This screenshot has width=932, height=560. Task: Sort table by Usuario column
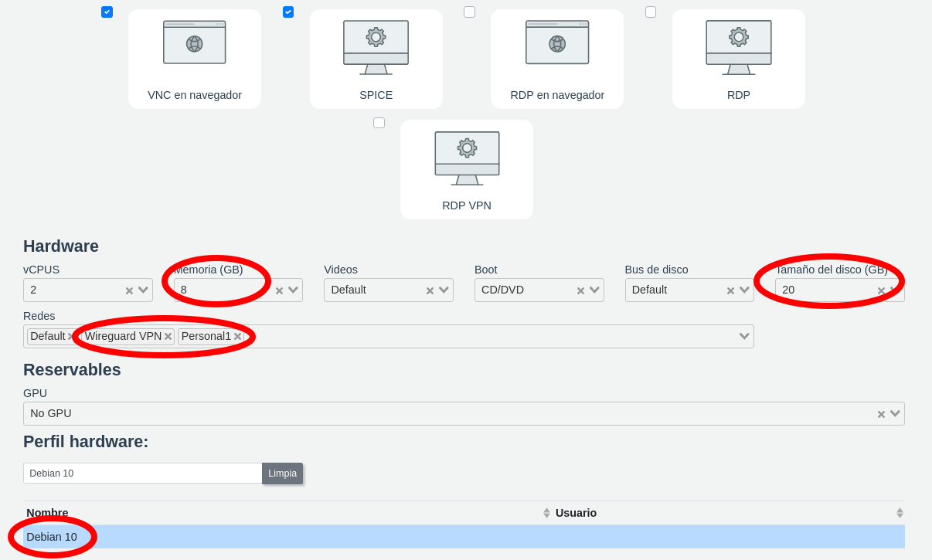coord(576,513)
